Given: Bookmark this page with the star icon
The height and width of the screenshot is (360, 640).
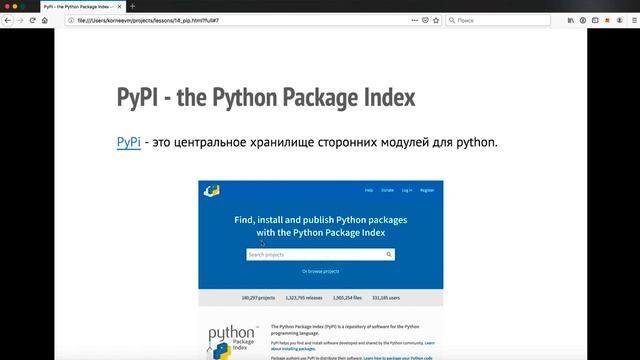Looking at the screenshot, I should pyautogui.click(x=436, y=20).
